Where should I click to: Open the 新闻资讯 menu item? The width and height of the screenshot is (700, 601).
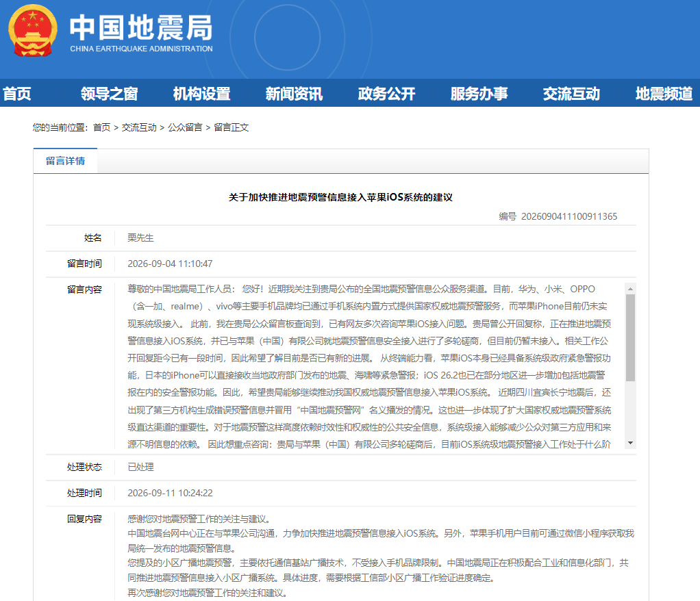pos(295,94)
